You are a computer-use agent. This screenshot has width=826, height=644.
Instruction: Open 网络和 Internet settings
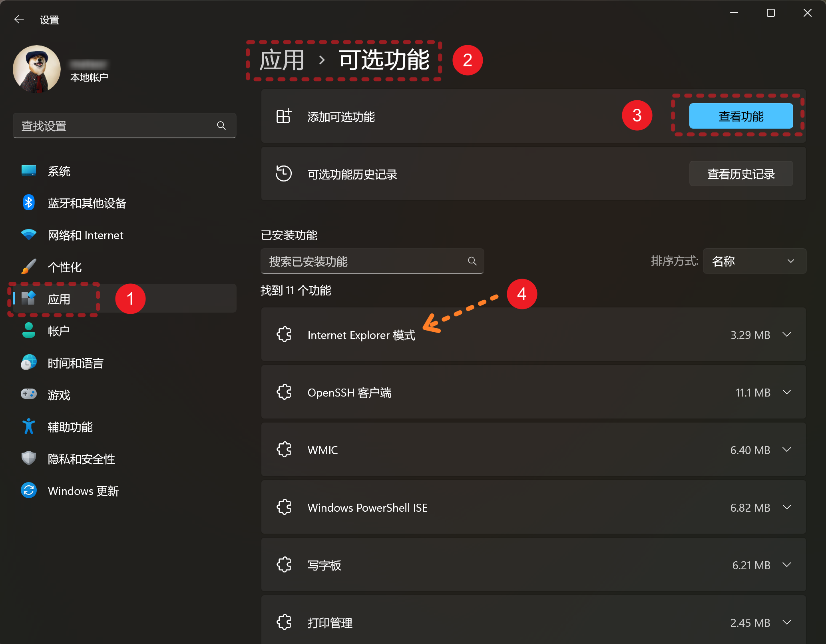pyautogui.click(x=85, y=235)
